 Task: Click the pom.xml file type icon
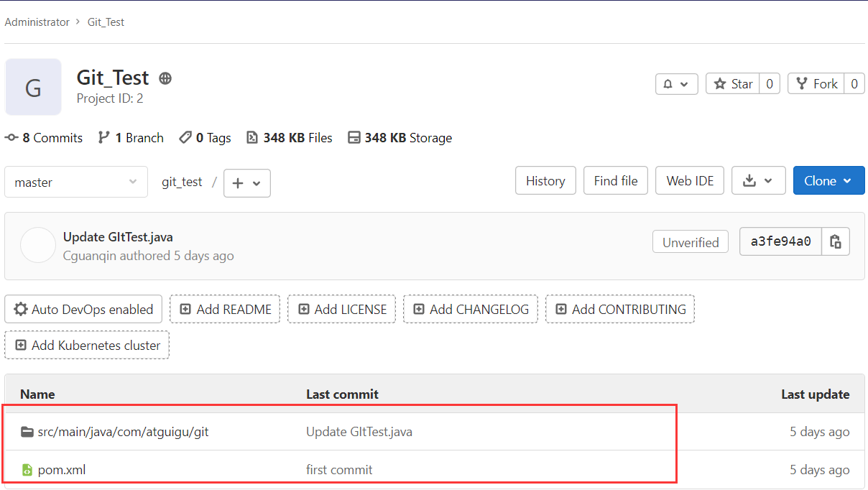point(27,470)
